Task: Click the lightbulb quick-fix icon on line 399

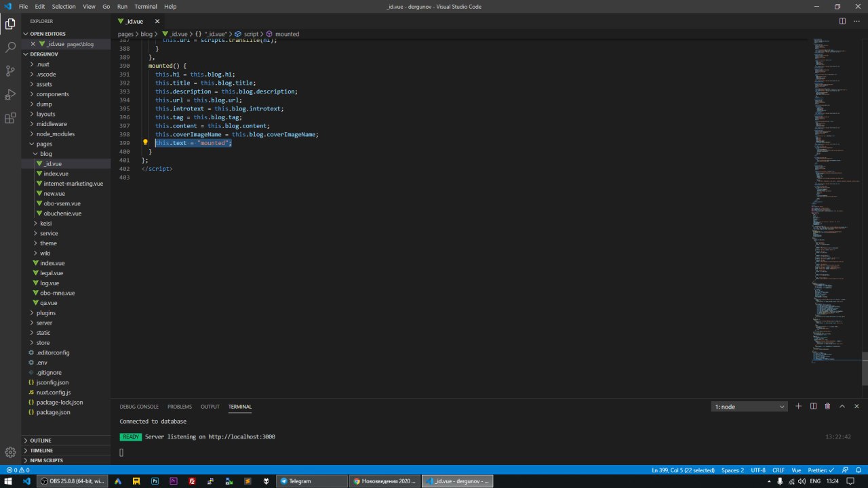Action: (145, 142)
